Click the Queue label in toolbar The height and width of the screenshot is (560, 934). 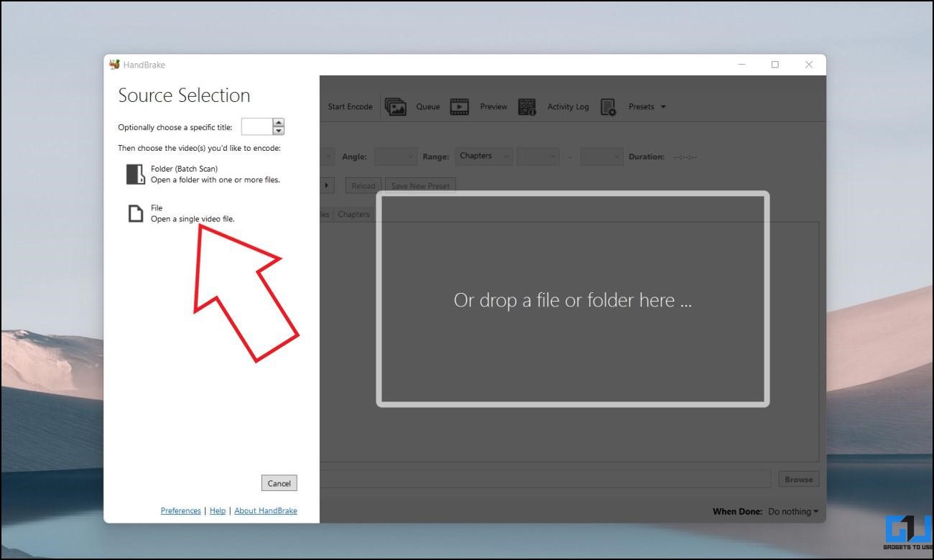pos(427,107)
